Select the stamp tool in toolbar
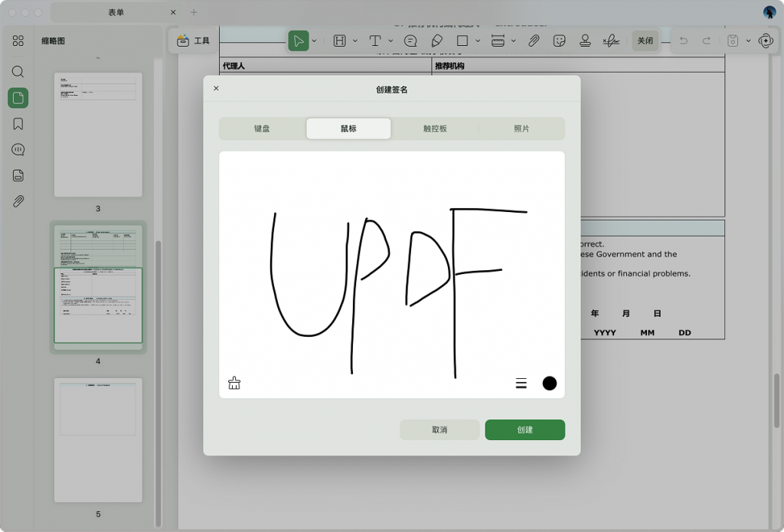784x532 pixels. (x=585, y=41)
